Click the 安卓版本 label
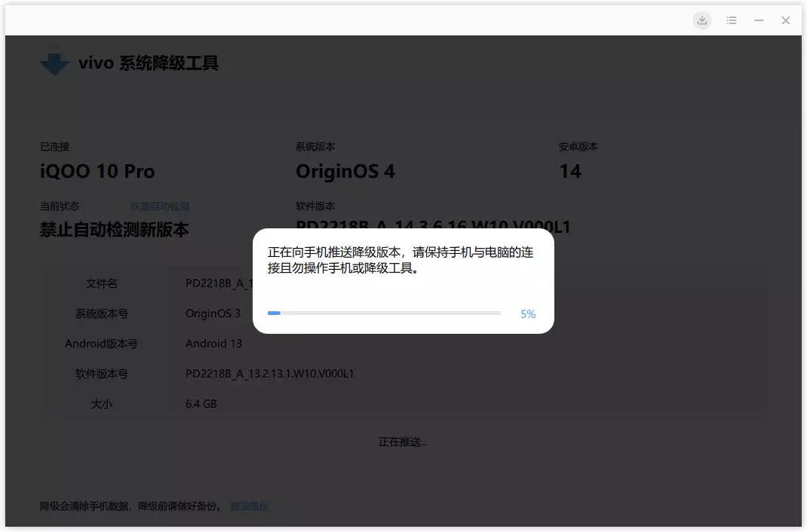The height and width of the screenshot is (532, 807). [x=578, y=147]
